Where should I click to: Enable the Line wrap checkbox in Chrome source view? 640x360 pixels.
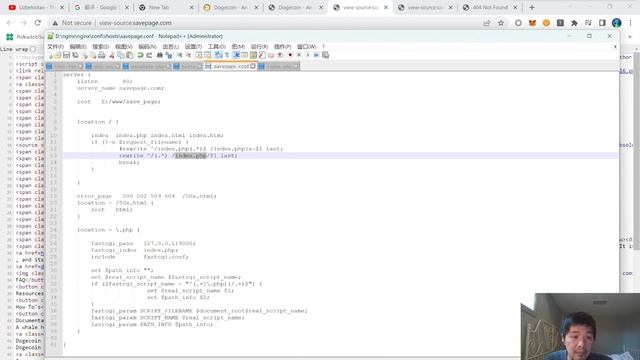(33, 49)
